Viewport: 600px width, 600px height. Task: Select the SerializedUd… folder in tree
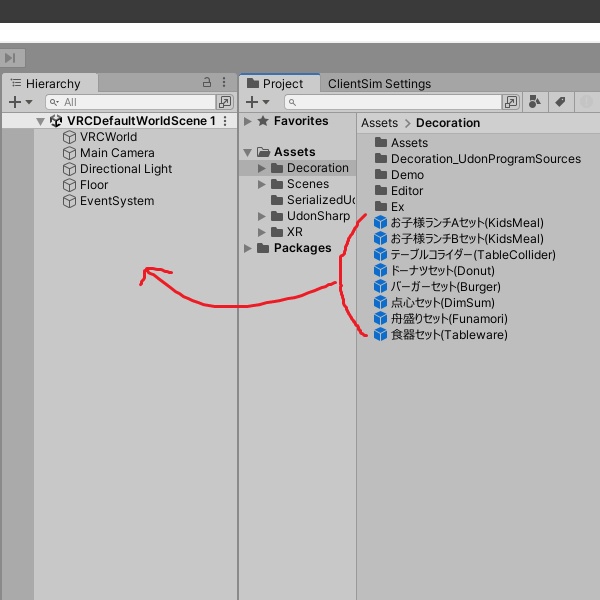(x=313, y=200)
